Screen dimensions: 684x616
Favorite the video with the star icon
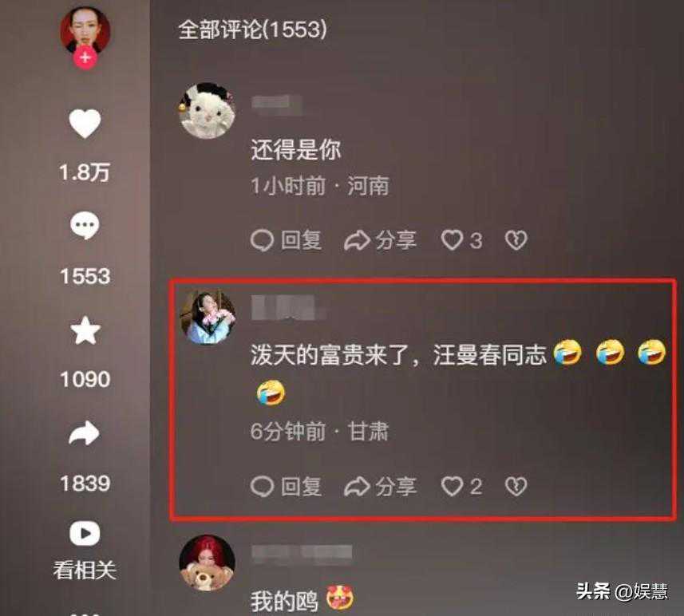[85, 330]
